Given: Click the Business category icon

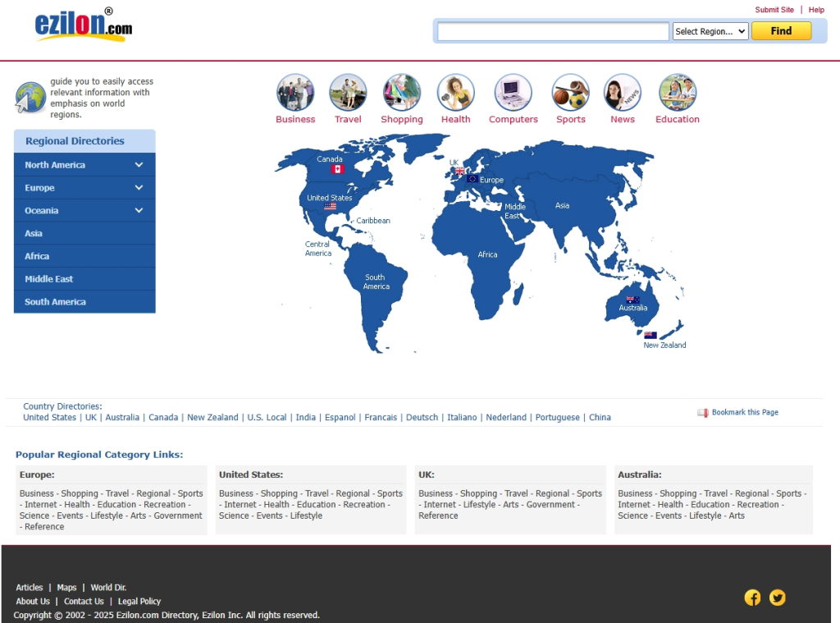Looking at the screenshot, I should (295, 93).
